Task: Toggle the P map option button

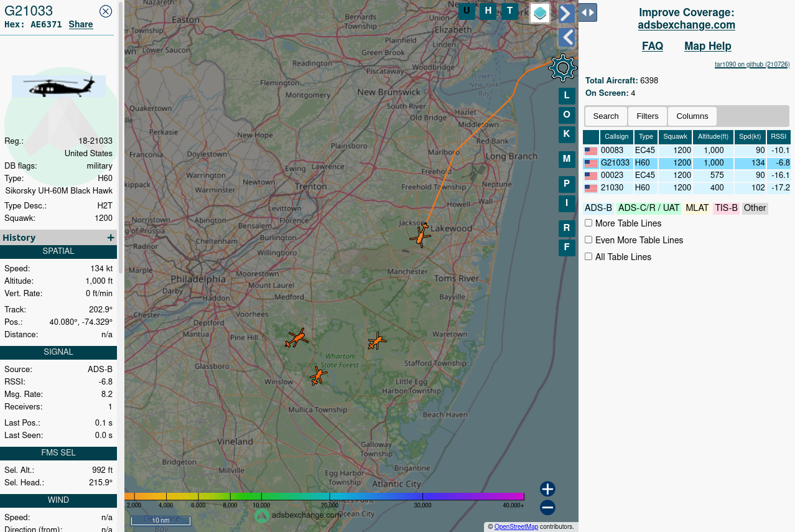Action: pyautogui.click(x=567, y=184)
